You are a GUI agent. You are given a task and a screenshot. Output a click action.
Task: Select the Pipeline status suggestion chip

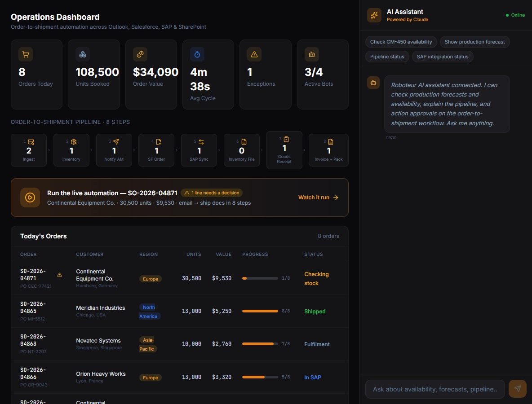coord(387,57)
